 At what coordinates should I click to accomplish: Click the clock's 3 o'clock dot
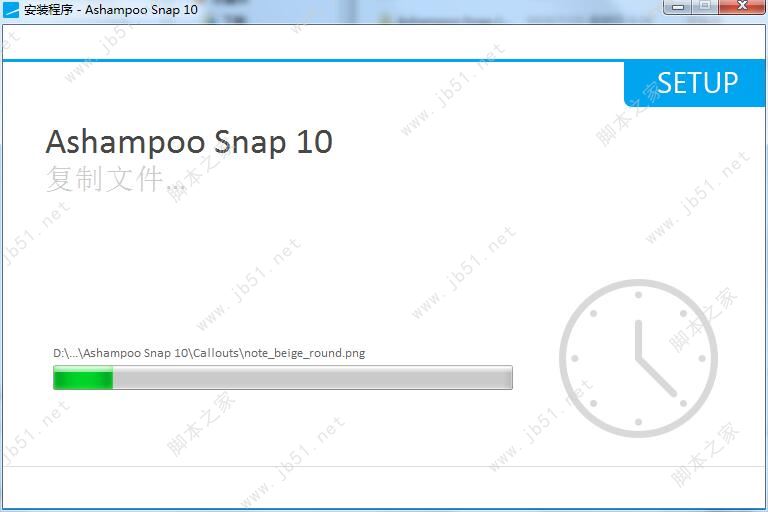point(702,359)
